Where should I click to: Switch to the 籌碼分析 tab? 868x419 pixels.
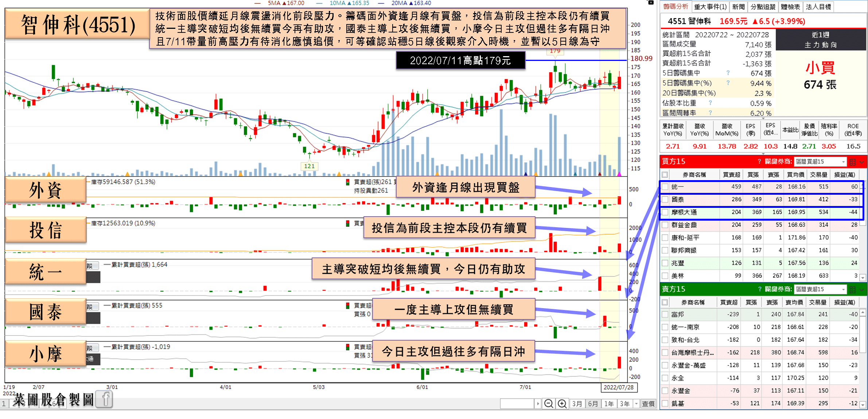(676, 7)
